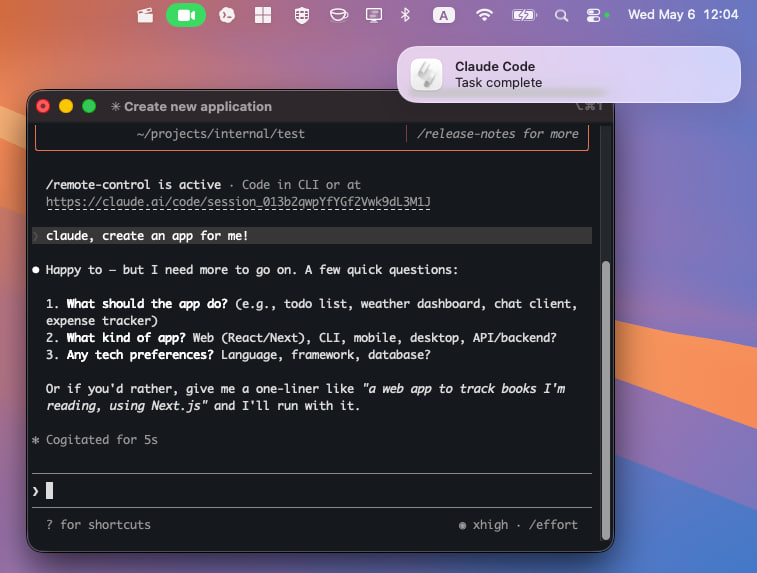Screen dimensions: 757x573
Task: Click the 'Create new application' window title
Action: 198,106
